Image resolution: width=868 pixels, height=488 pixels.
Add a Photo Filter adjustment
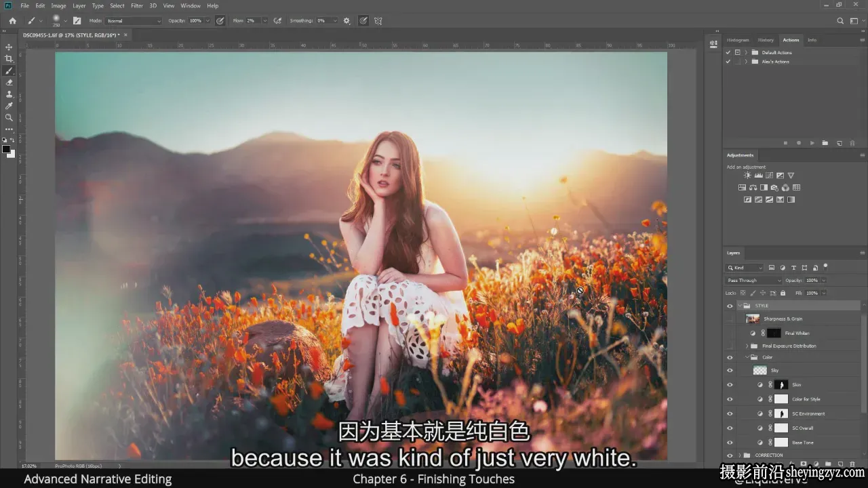tap(774, 188)
